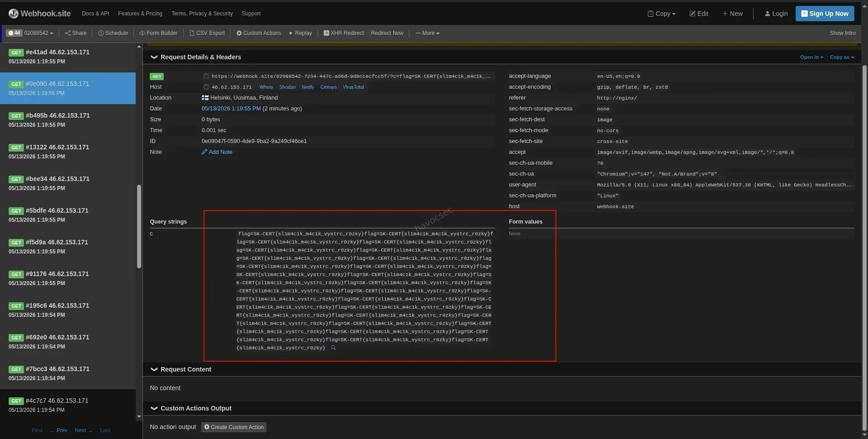Image resolution: width=868 pixels, height=439 pixels.
Task: Click the Edit button in header
Action: (x=699, y=14)
